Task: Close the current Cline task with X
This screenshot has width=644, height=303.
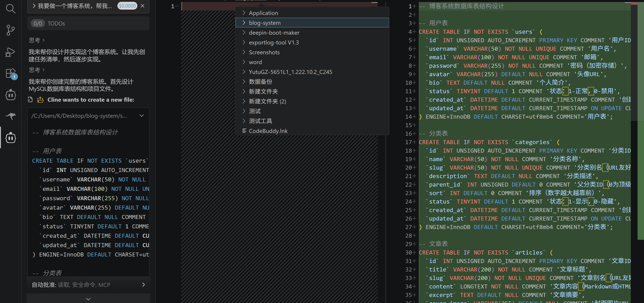Action: 142,6
